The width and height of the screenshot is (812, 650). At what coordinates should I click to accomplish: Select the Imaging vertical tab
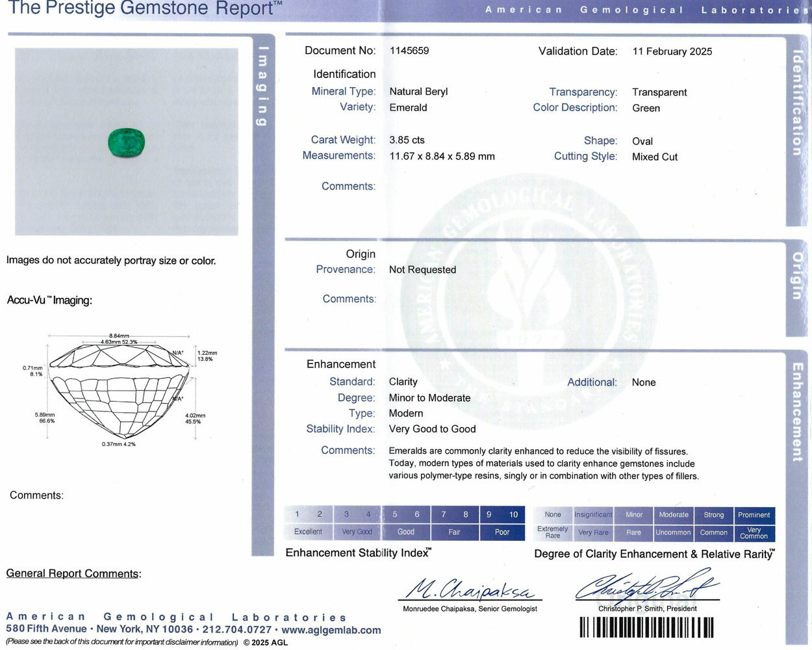[263, 86]
